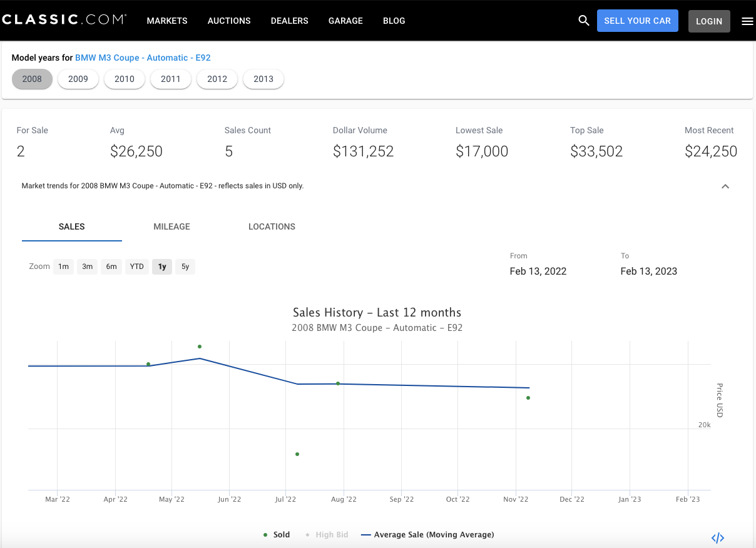
Task: Switch to the Locations tab
Action: click(272, 226)
